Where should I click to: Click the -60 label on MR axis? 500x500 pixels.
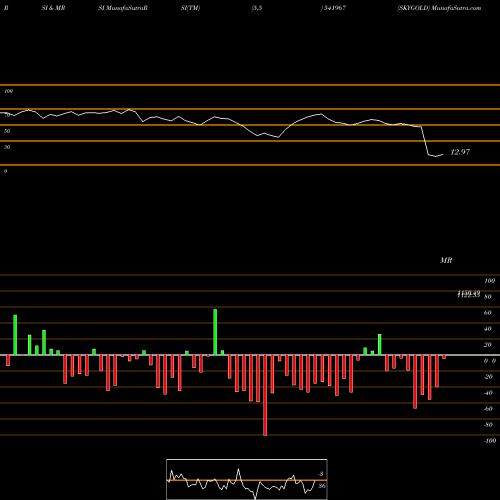488,409
